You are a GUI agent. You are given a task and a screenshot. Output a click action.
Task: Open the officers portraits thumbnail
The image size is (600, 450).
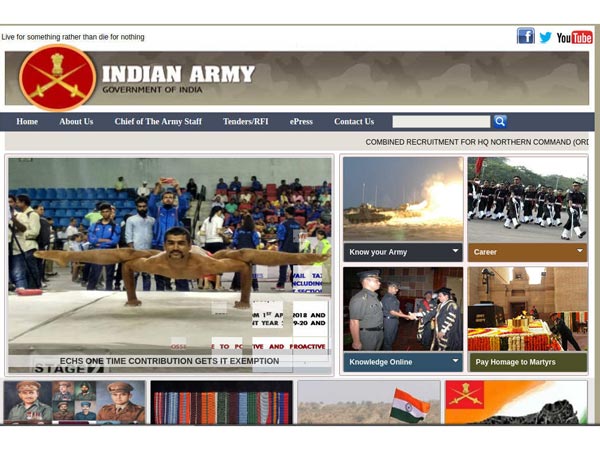(x=74, y=402)
